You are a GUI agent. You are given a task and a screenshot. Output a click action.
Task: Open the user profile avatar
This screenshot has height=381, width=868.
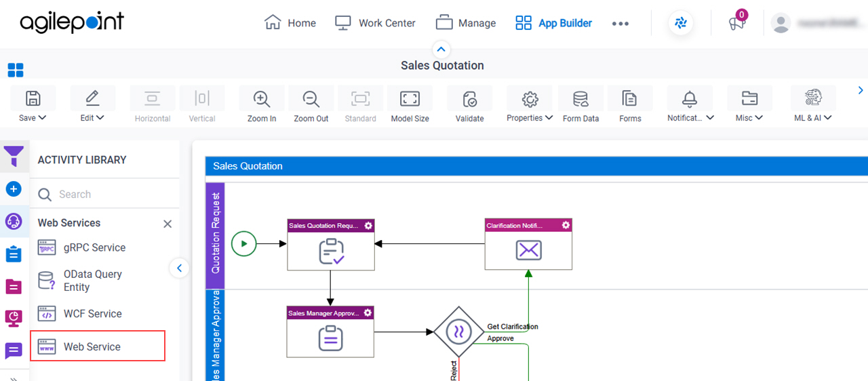point(781,23)
